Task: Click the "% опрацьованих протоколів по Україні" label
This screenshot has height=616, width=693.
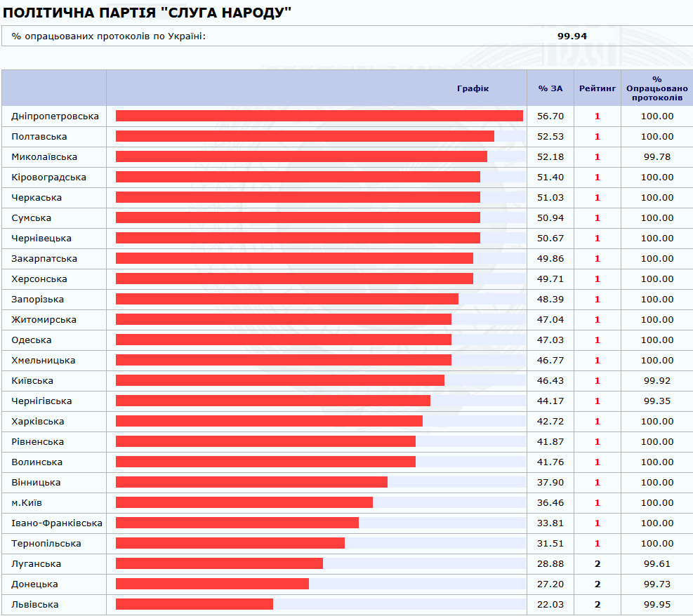Action: click(109, 36)
